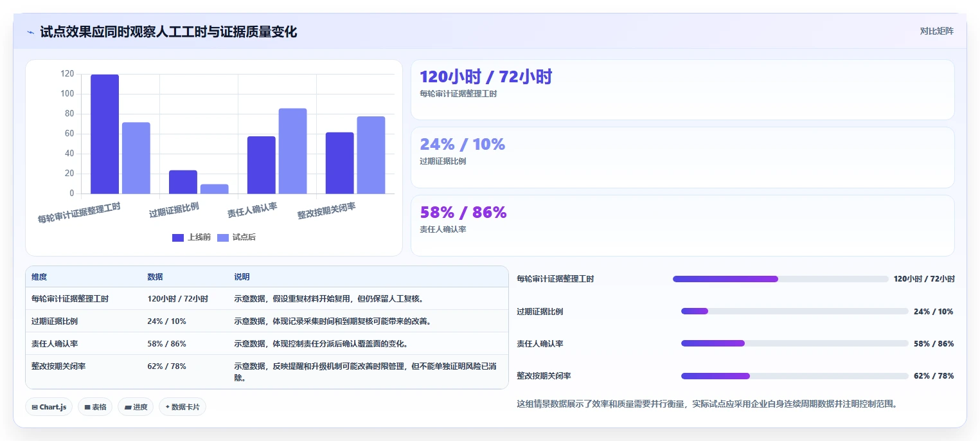Click the 试点后 bar for 责任人确认率

292,151
